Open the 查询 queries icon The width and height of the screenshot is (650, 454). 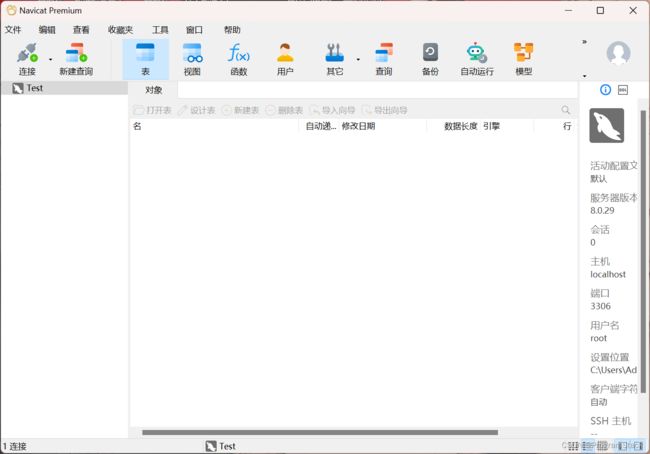tap(384, 59)
